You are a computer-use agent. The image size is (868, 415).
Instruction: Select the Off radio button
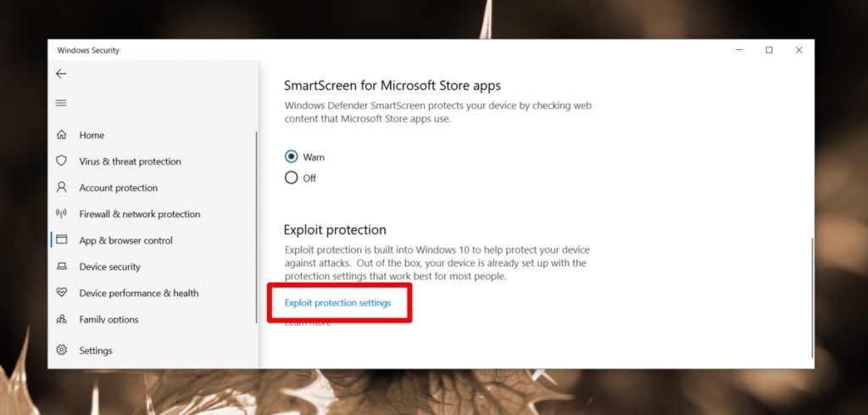[x=292, y=178]
